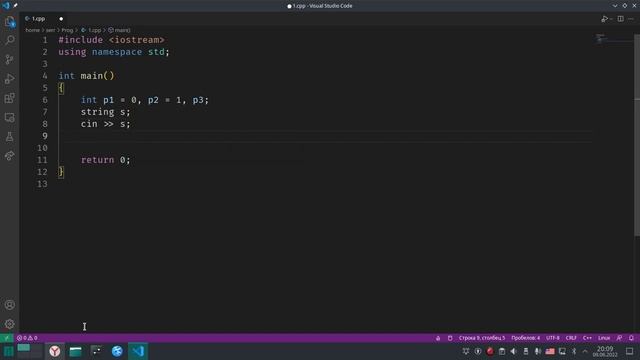This screenshot has width=640, height=360.
Task: Click the pin icon in the title bar
Action: (x=16, y=6)
